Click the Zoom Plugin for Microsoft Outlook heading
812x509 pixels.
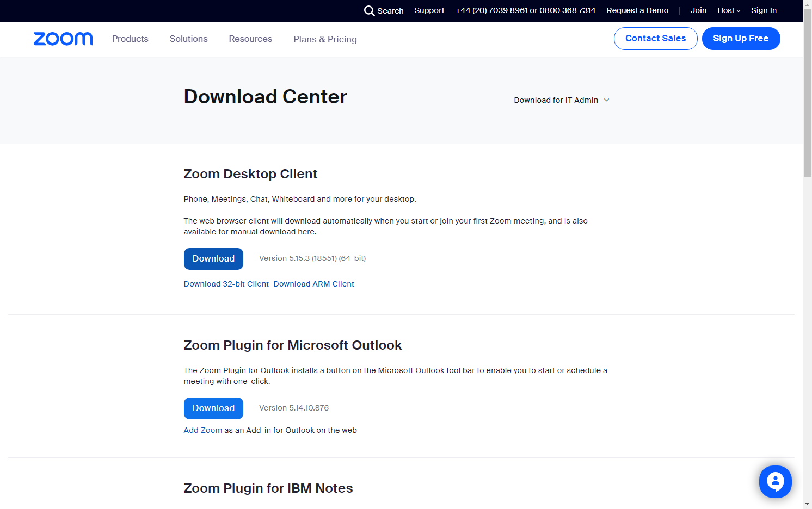pyautogui.click(x=293, y=345)
